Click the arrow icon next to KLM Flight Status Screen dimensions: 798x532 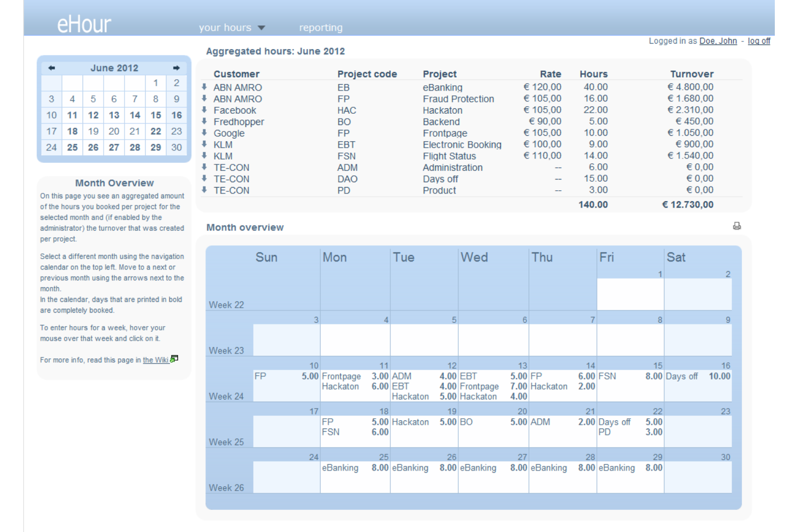[x=204, y=156]
